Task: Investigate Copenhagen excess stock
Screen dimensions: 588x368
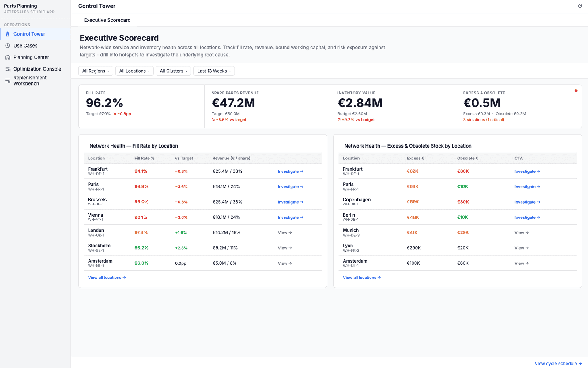Action: tap(527, 202)
